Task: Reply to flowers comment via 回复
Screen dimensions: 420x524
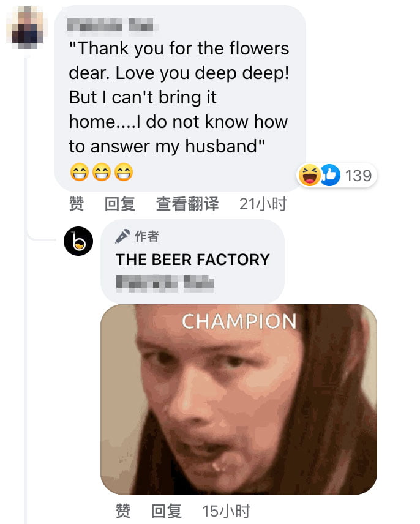Action: (x=120, y=203)
